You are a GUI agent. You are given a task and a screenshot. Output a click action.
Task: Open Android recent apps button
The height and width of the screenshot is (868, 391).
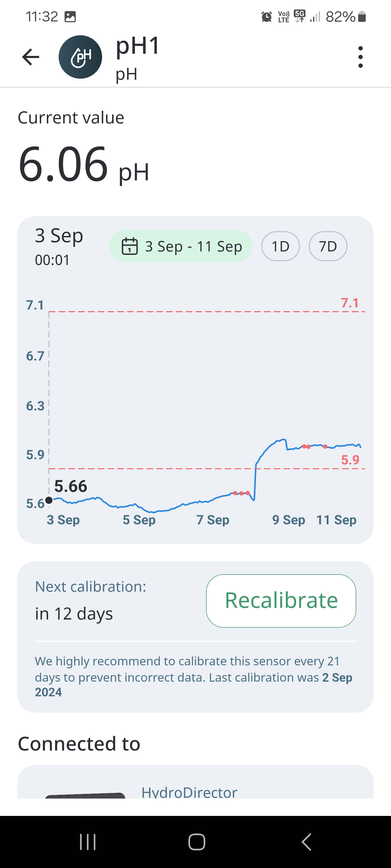coord(88,842)
